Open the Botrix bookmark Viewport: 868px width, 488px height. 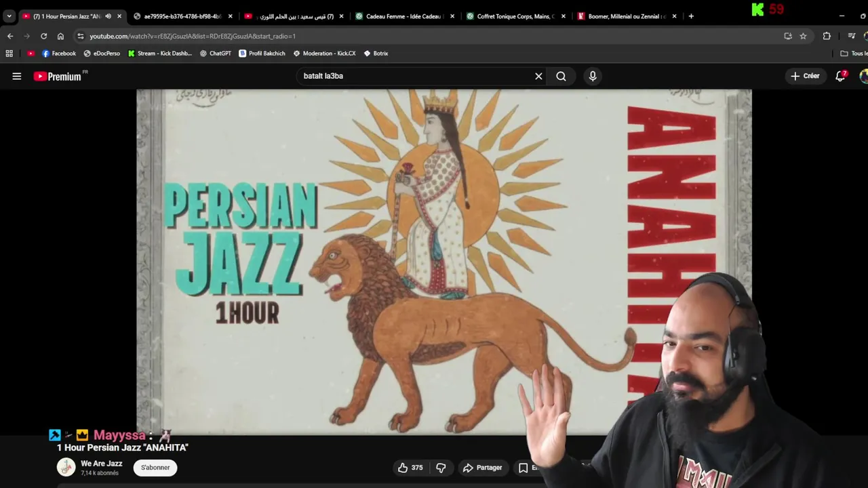(x=376, y=53)
